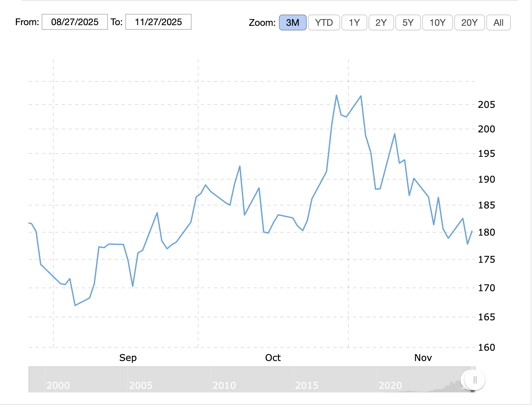Image resolution: width=532 pixels, height=405 pixels.
Task: Click the To date field 11/27/2025
Action: (x=158, y=22)
